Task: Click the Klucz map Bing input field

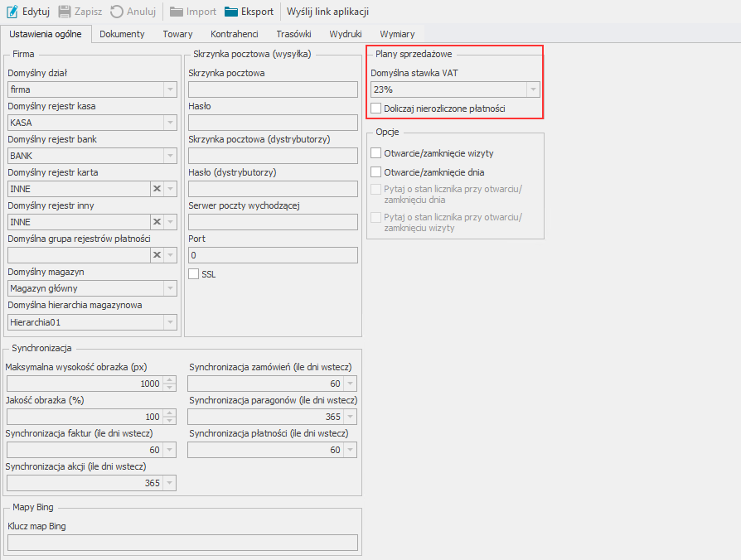Action: coord(182,543)
